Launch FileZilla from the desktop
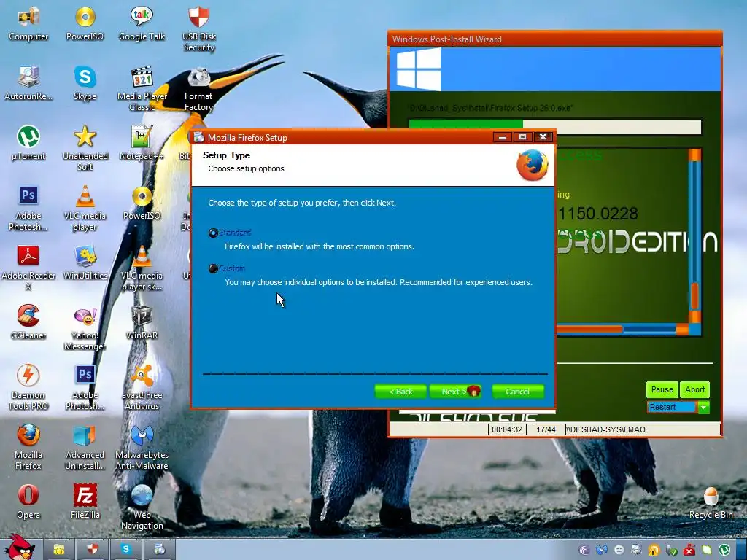 click(85, 502)
